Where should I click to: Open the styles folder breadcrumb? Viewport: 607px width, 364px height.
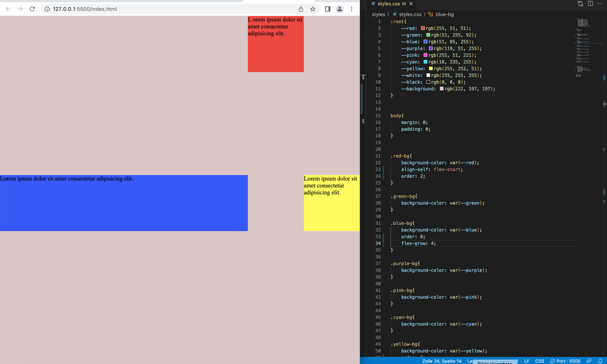[378, 15]
